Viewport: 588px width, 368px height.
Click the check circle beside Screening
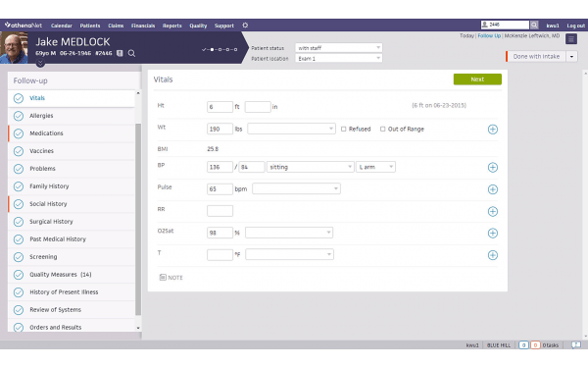coord(19,257)
